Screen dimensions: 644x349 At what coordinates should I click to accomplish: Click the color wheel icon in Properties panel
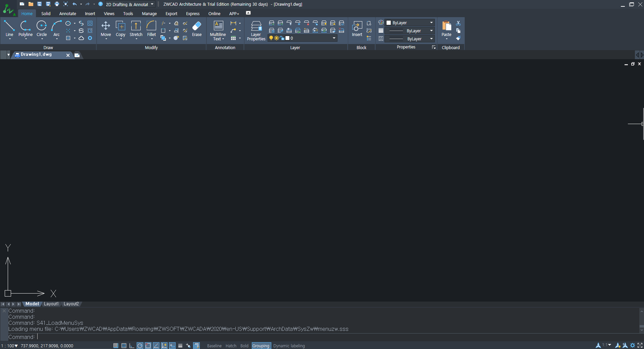pos(381,23)
